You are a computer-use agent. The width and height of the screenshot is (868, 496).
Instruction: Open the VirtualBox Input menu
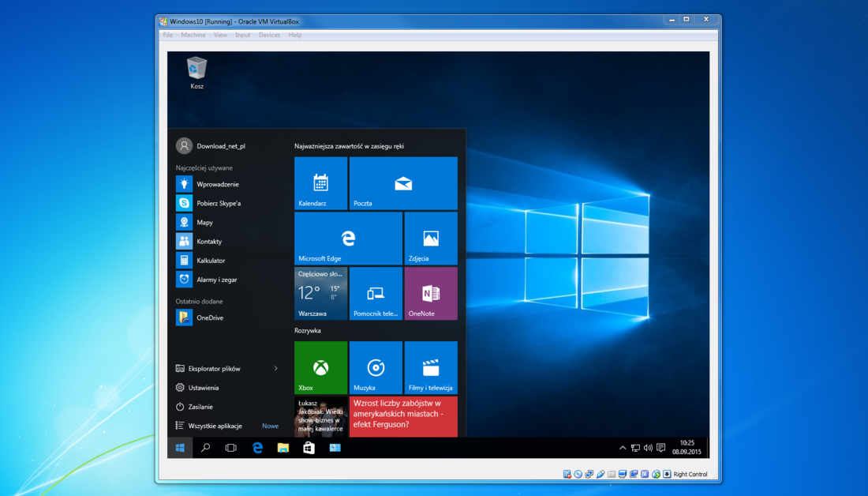click(x=243, y=35)
